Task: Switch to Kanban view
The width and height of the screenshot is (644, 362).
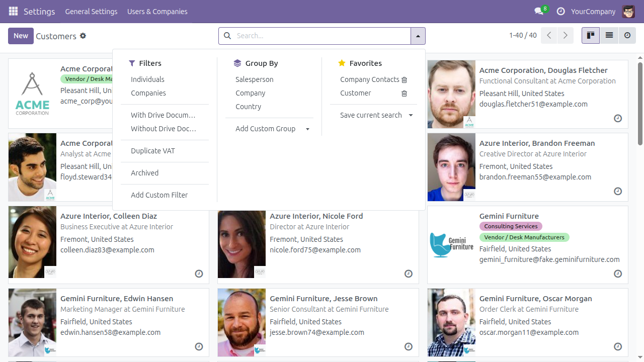Action: coord(591,36)
